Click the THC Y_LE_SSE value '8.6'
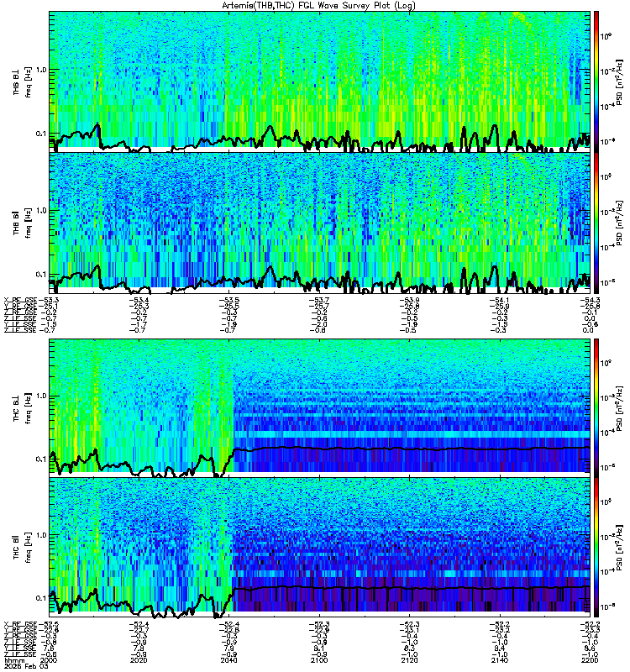 (590, 648)
